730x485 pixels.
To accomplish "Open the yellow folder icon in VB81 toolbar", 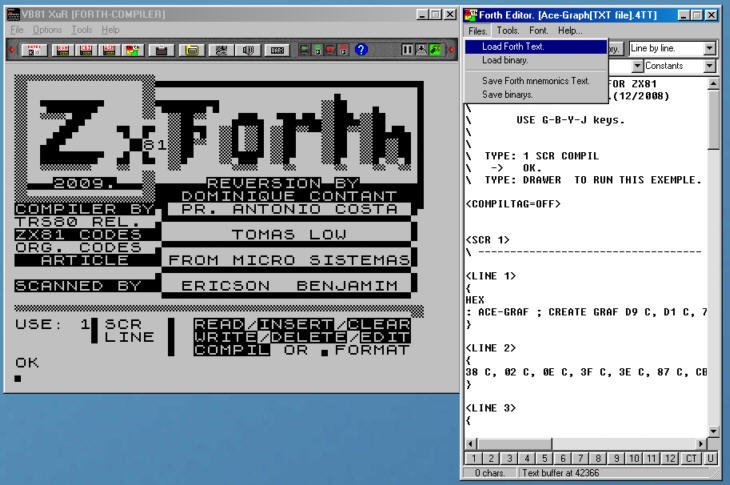I will [192, 50].
